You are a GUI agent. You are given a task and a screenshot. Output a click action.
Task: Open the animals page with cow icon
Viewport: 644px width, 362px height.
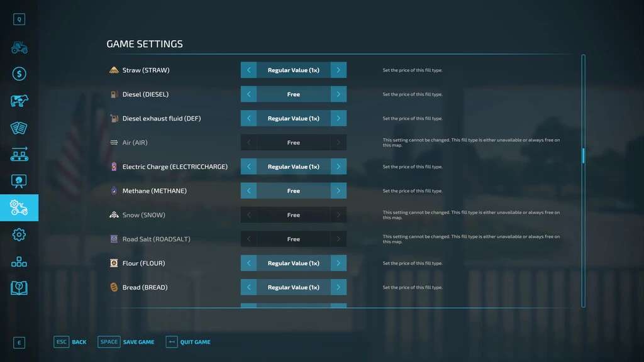[x=19, y=101]
